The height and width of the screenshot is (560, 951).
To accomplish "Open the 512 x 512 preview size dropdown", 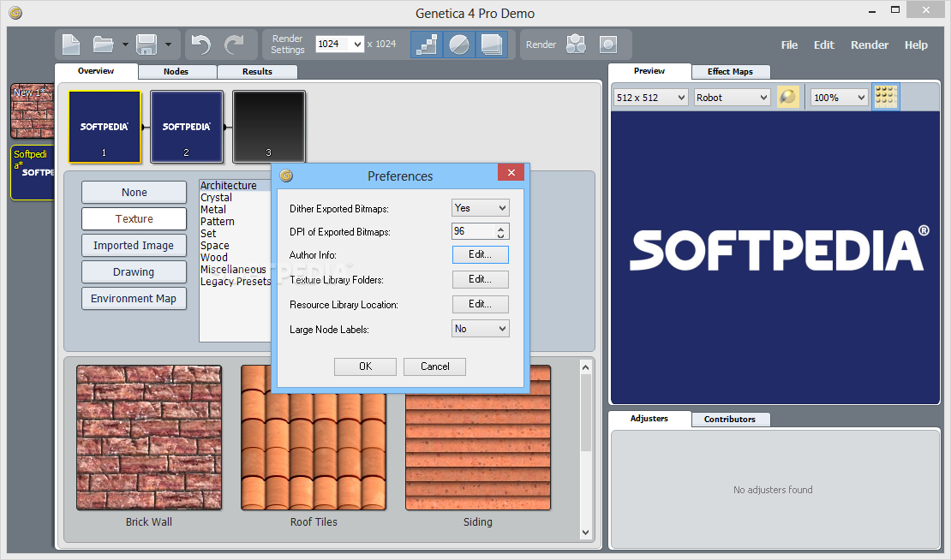I will click(651, 98).
